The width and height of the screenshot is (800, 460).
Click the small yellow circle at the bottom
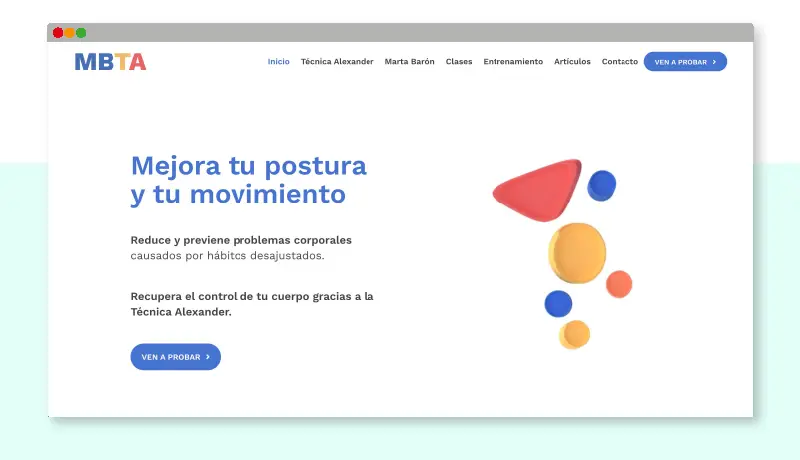point(574,334)
